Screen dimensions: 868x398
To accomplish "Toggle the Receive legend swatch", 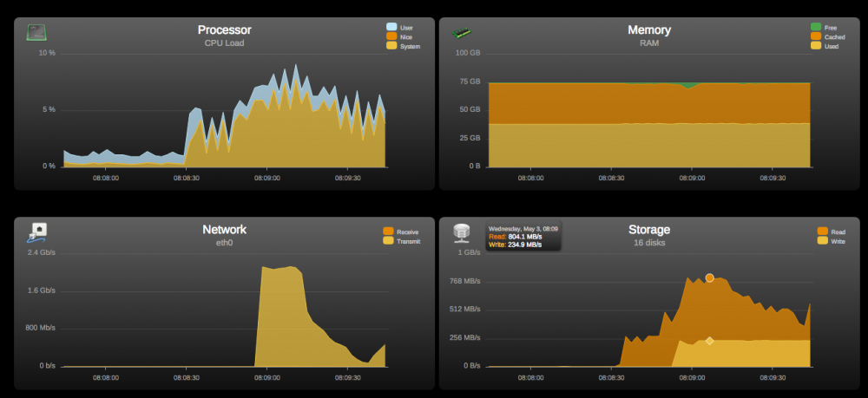I will [x=388, y=232].
